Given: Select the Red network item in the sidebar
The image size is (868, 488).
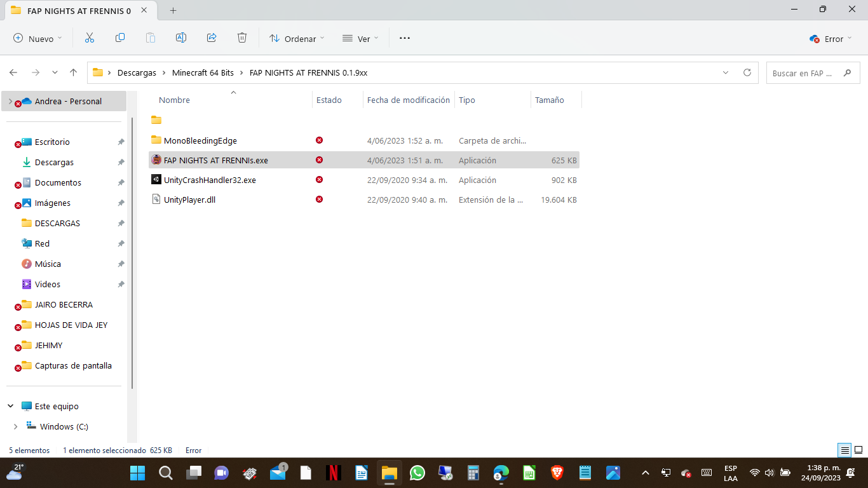Looking at the screenshot, I should (42, 243).
